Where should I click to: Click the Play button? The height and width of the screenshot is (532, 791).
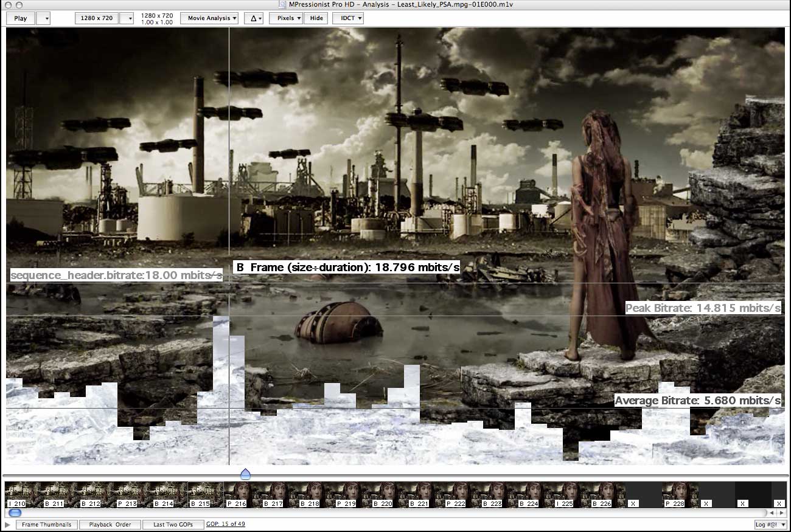coord(21,18)
